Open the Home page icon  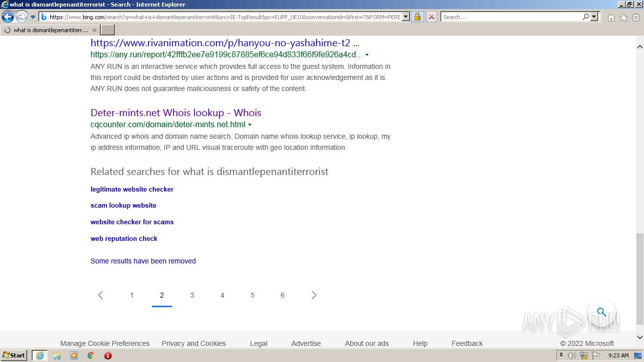pyautogui.click(x=611, y=18)
